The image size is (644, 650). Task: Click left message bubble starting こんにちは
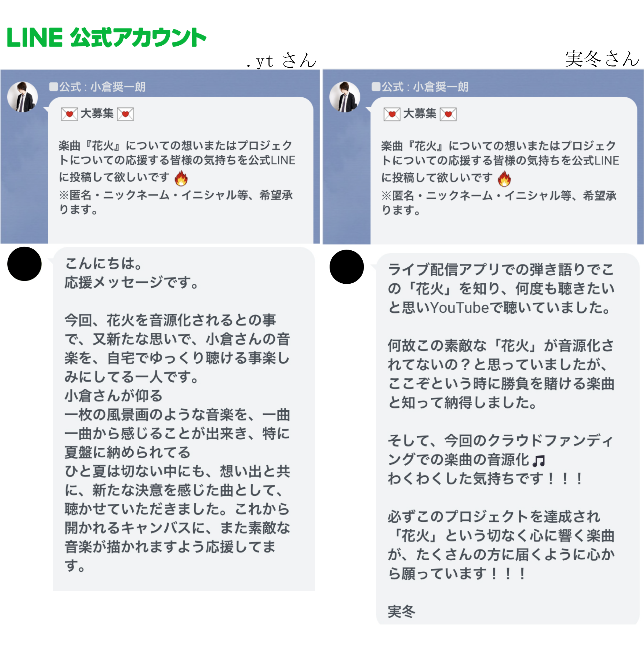pos(184,419)
